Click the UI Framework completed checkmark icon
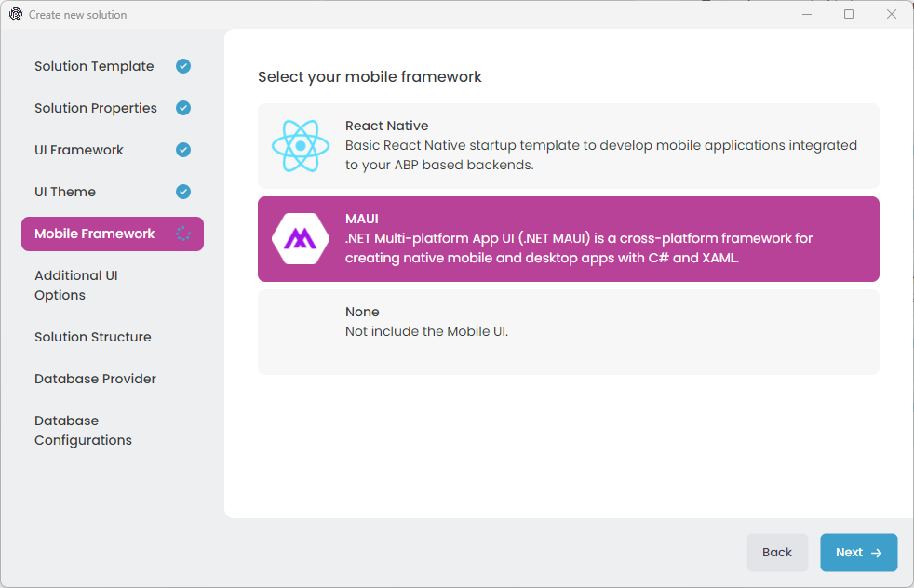The height and width of the screenshot is (588, 914). (183, 150)
